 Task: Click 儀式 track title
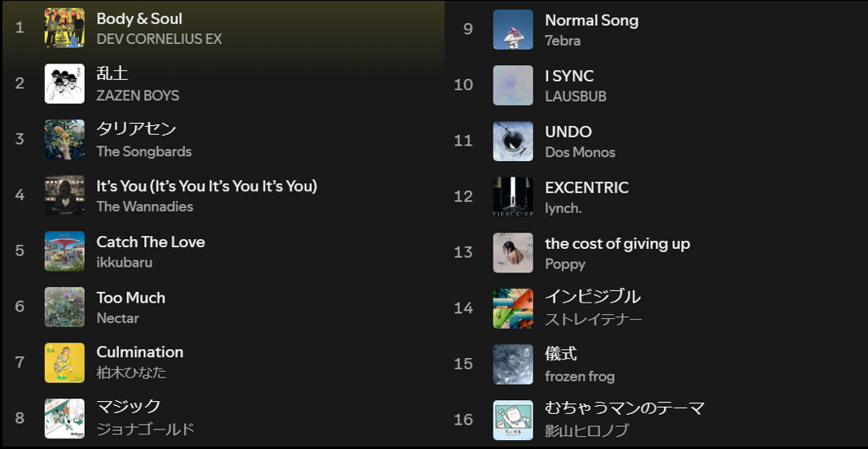click(561, 353)
